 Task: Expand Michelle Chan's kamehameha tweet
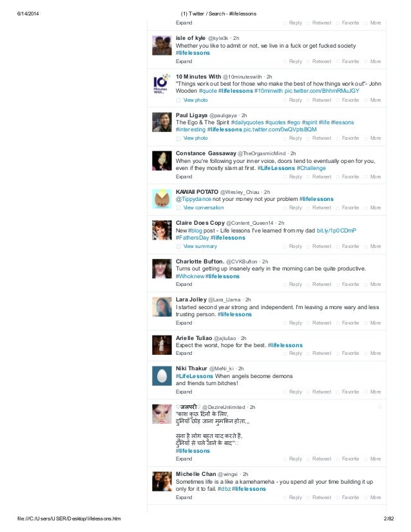point(184,497)
